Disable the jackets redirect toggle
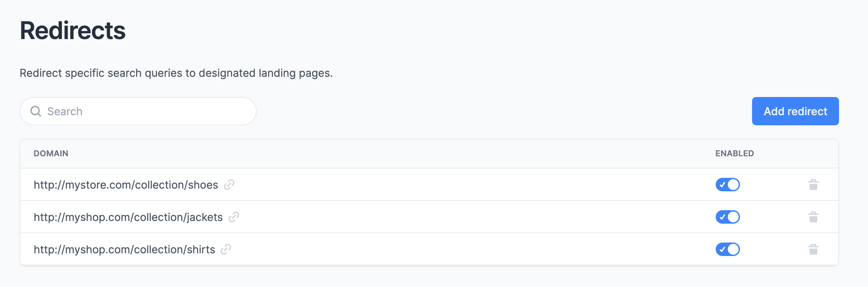The width and height of the screenshot is (868, 287). click(727, 217)
